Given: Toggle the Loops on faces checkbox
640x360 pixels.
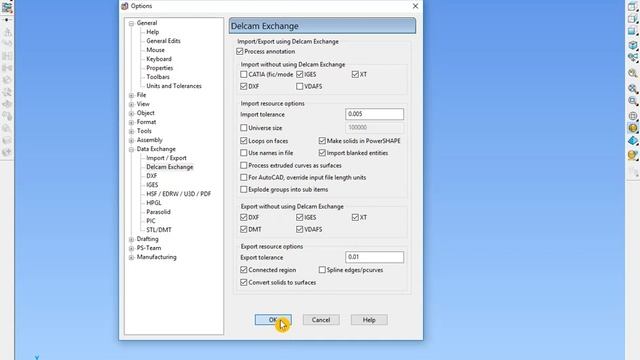Looking at the screenshot, I should 244,141.
